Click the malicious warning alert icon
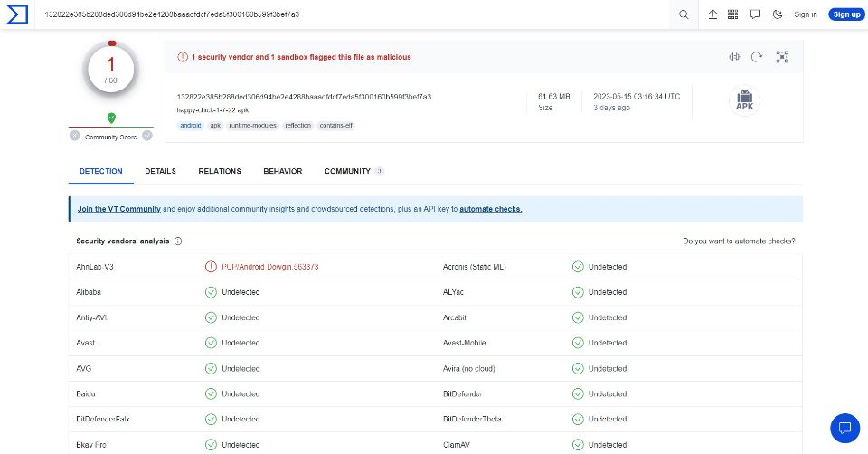Image resolution: width=868 pixels, height=454 pixels. pyautogui.click(x=182, y=56)
